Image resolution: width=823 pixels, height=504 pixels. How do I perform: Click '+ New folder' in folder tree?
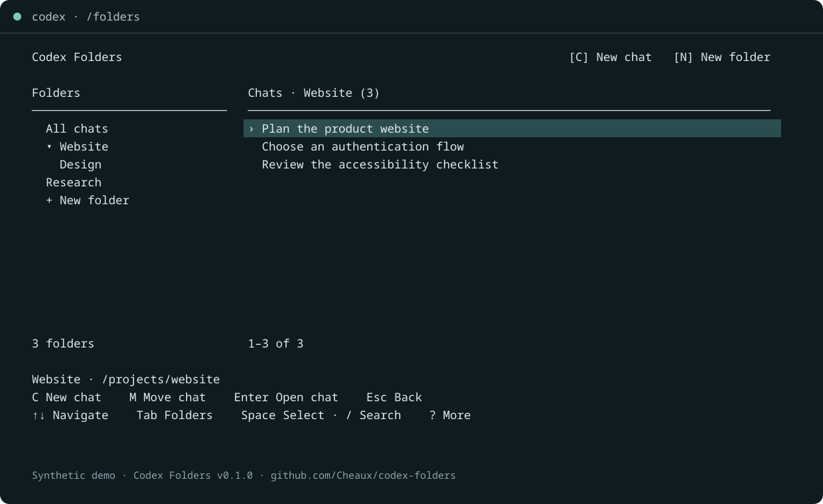click(88, 200)
